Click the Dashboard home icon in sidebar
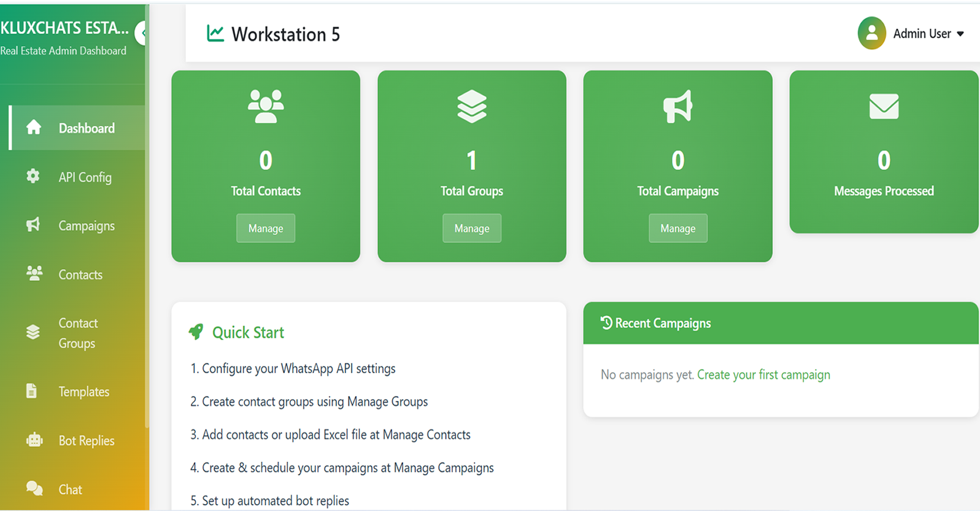 pos(34,127)
